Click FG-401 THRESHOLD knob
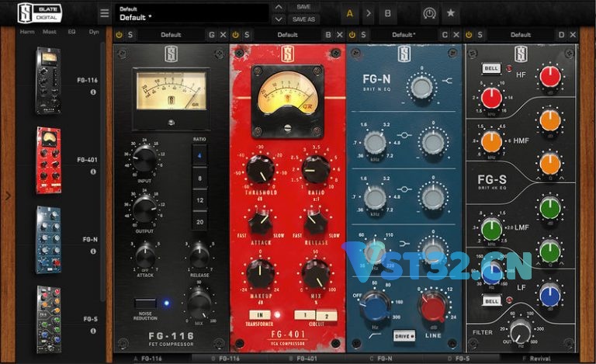Screen dimensions: 596x364 point(261,169)
